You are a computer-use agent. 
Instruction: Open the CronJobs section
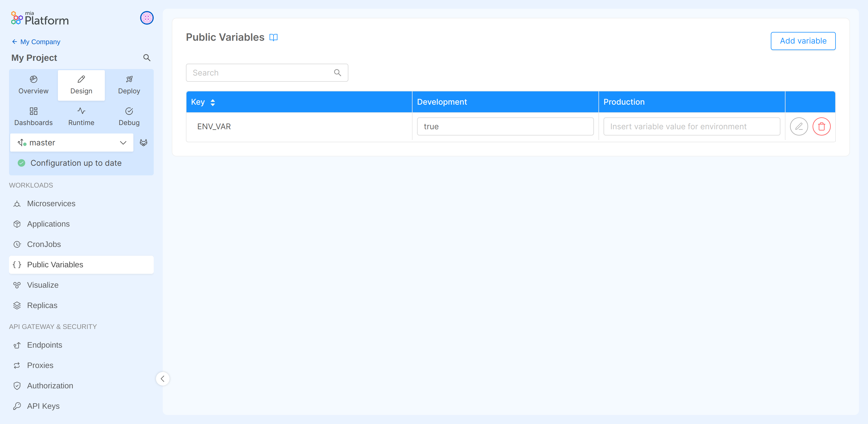44,244
